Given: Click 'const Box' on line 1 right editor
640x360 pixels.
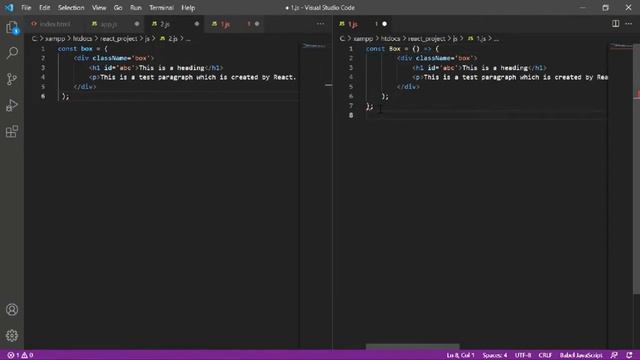Looking at the screenshot, I should coord(383,49).
